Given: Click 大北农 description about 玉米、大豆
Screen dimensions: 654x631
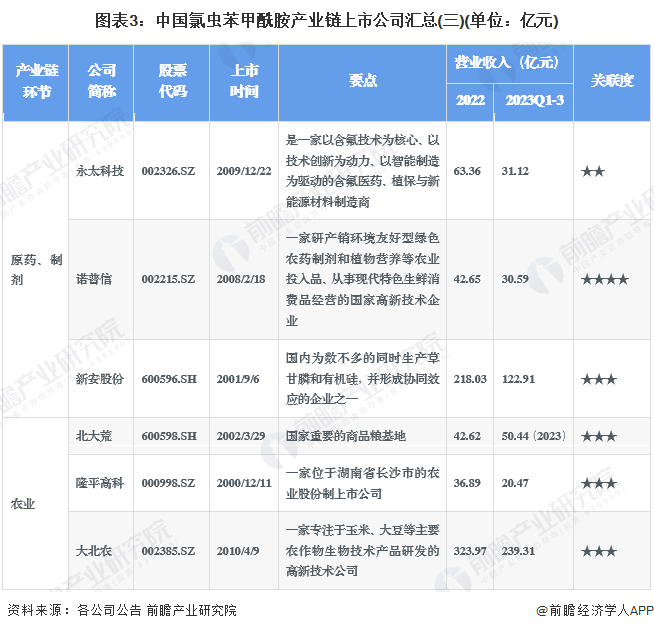Looking at the screenshot, I should (362, 551).
